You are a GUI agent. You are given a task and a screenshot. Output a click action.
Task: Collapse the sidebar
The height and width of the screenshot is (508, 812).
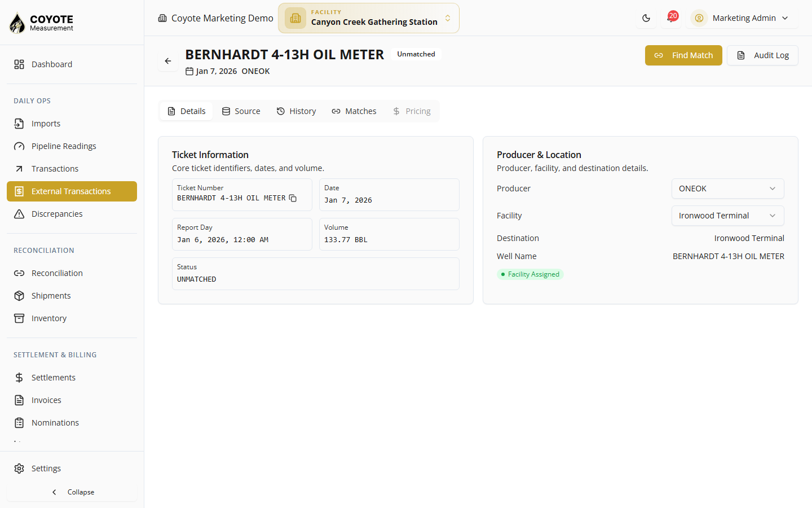click(x=72, y=492)
